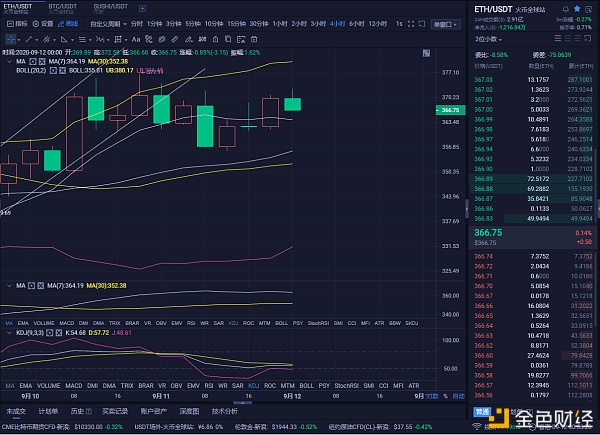
Task: Open sub-pane MA indicator settings
Action: (31, 286)
